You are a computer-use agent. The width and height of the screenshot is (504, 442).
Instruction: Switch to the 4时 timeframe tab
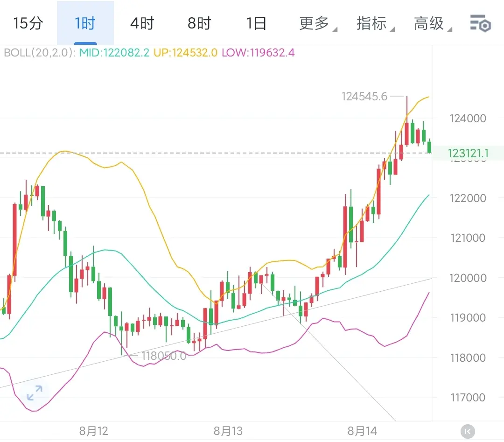[x=142, y=23]
